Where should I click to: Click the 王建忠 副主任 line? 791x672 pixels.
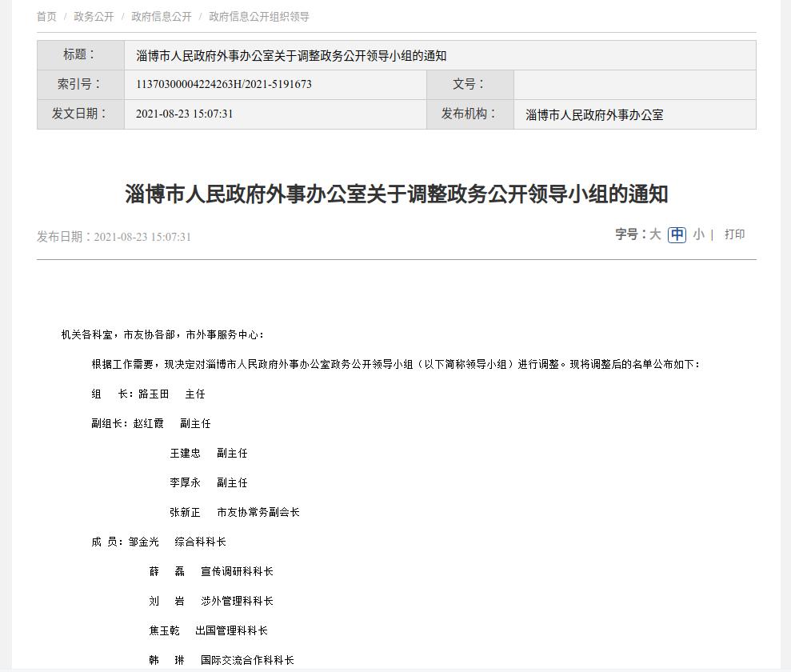point(208,453)
